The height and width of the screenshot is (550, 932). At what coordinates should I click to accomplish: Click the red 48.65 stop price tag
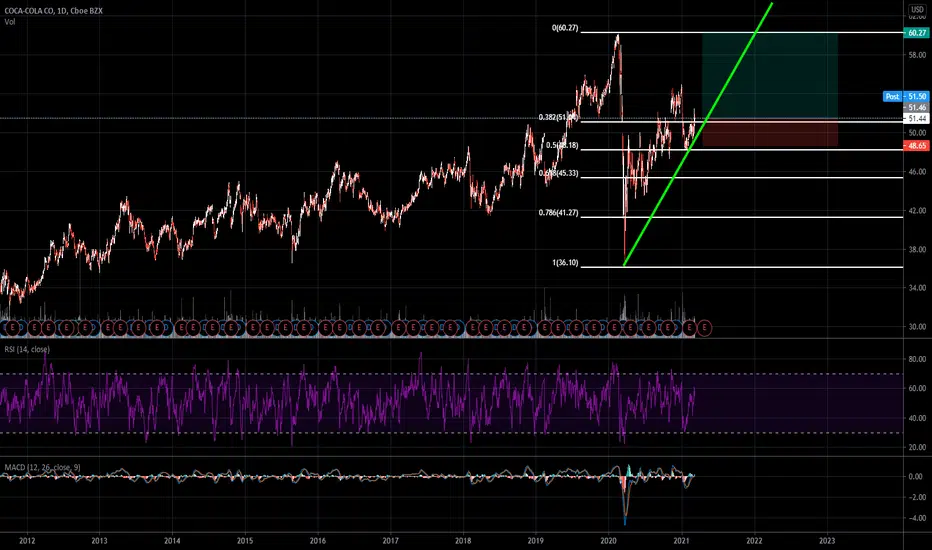click(x=917, y=145)
